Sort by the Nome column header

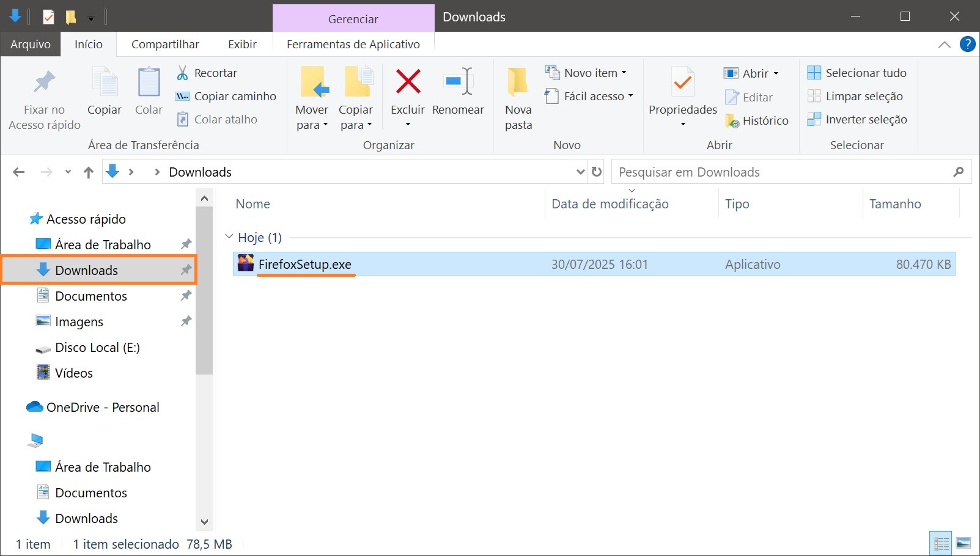pyautogui.click(x=252, y=203)
